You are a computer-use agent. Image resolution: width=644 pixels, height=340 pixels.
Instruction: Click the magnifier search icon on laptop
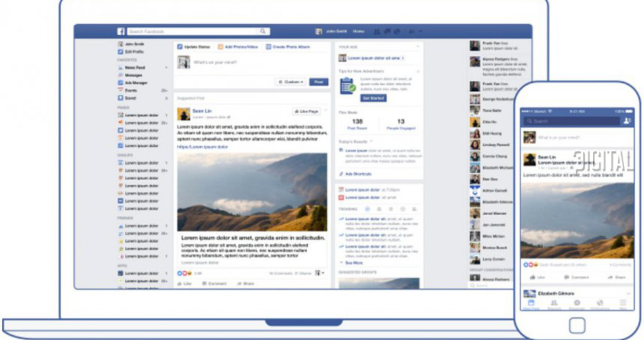pos(263,32)
